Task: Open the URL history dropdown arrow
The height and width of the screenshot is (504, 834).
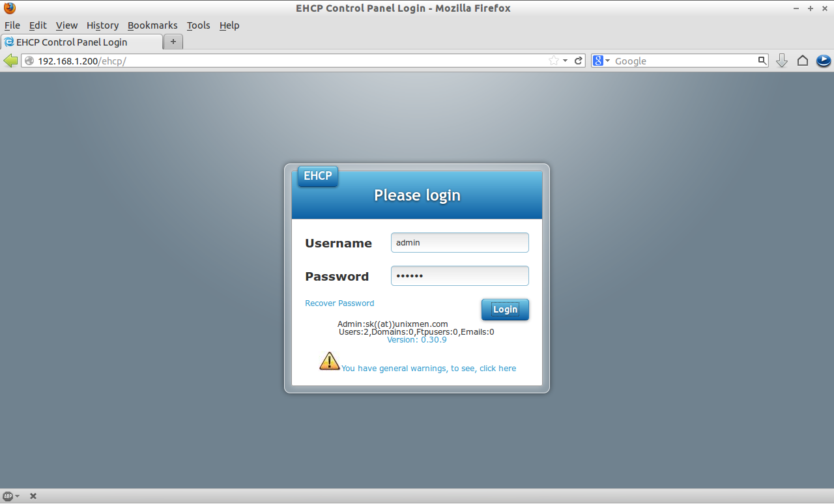Action: [566, 61]
